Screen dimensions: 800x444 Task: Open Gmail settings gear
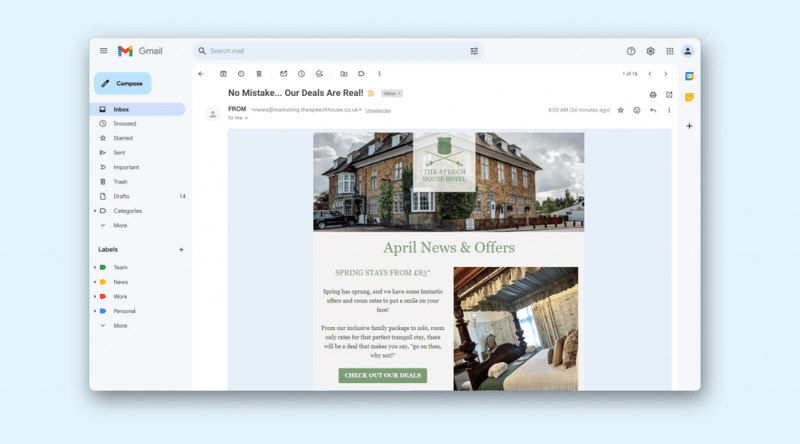click(x=650, y=51)
